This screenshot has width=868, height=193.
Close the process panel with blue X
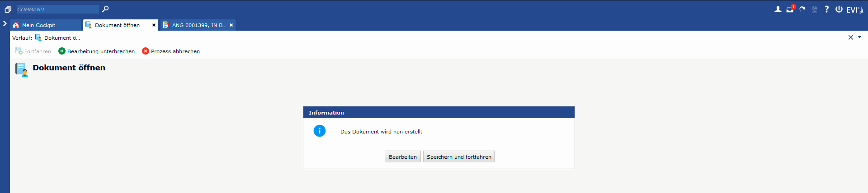tap(850, 37)
